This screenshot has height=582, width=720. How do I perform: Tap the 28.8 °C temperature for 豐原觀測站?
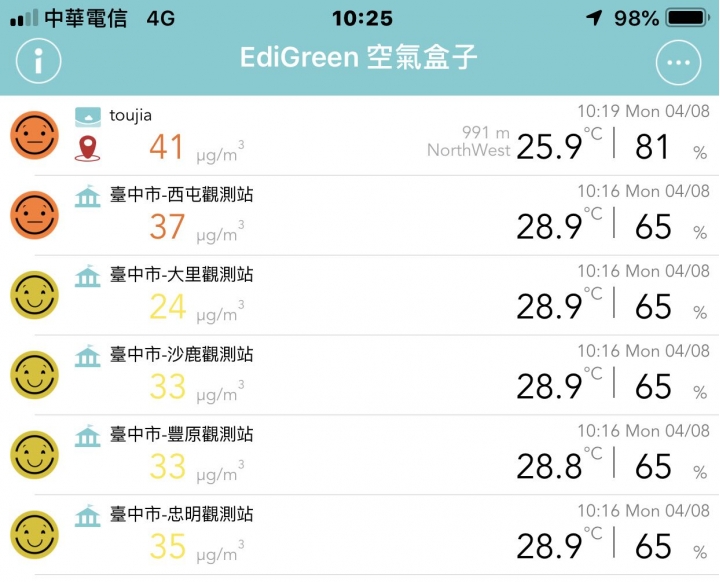[549, 466]
